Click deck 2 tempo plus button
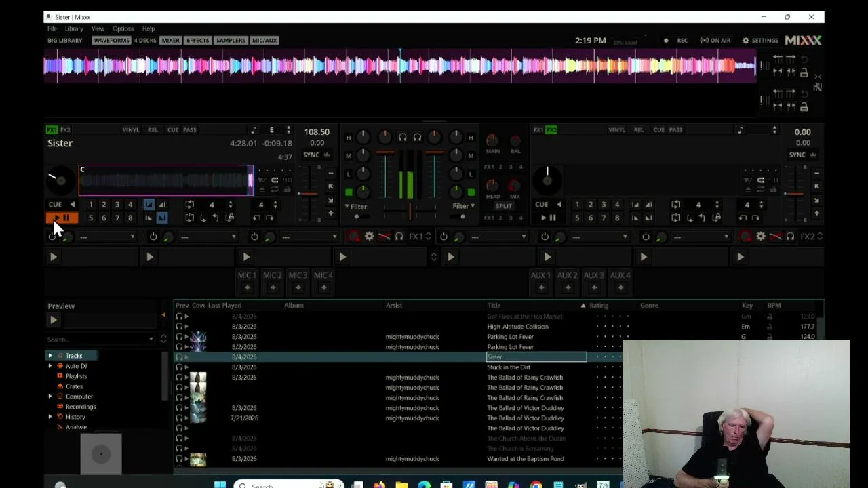868x488 pixels. (x=816, y=213)
